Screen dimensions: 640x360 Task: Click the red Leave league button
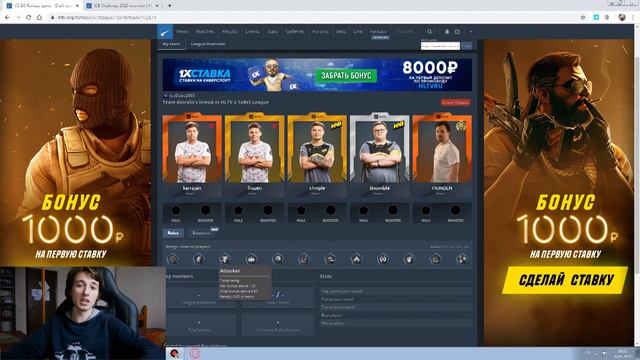pos(455,102)
